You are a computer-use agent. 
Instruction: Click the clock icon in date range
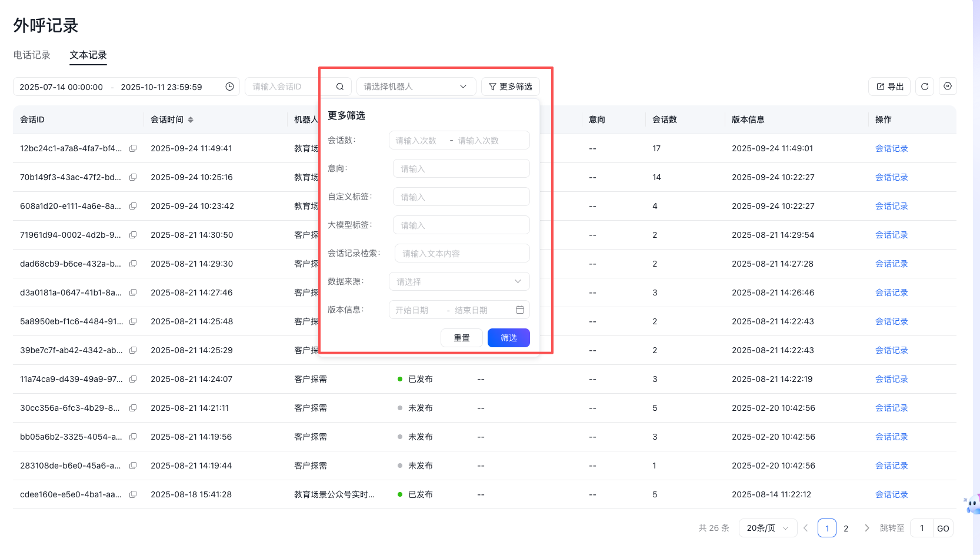[x=229, y=87]
